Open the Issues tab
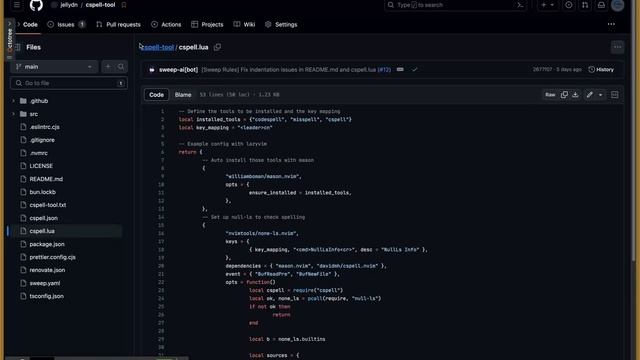This screenshot has height=360, width=640. click(x=66, y=24)
